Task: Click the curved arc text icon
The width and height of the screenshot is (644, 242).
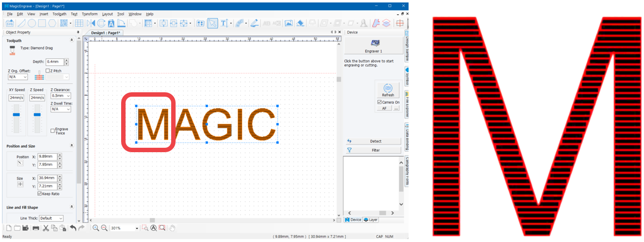Action: [239, 23]
